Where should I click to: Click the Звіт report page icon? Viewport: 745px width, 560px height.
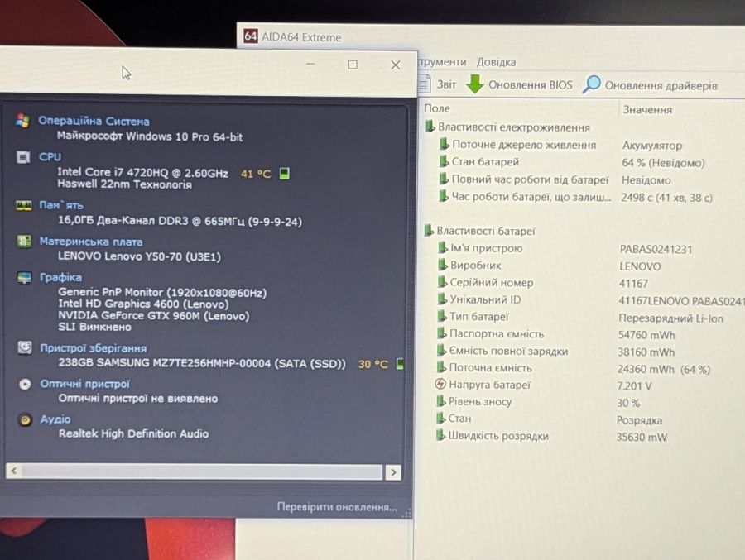(x=425, y=84)
